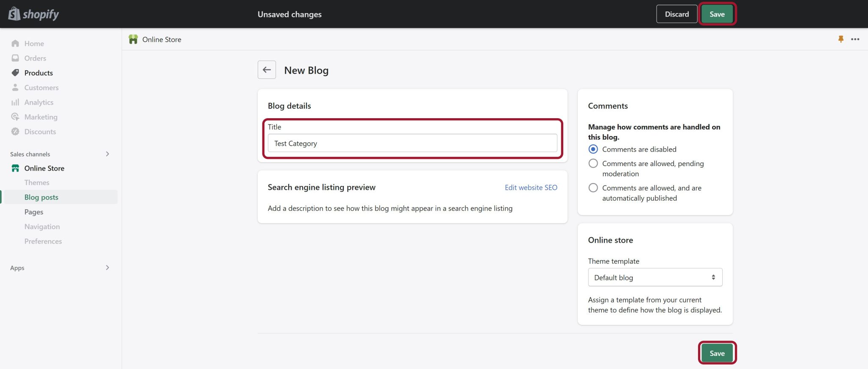
Task: Open the Theme template dropdown
Action: [655, 277]
